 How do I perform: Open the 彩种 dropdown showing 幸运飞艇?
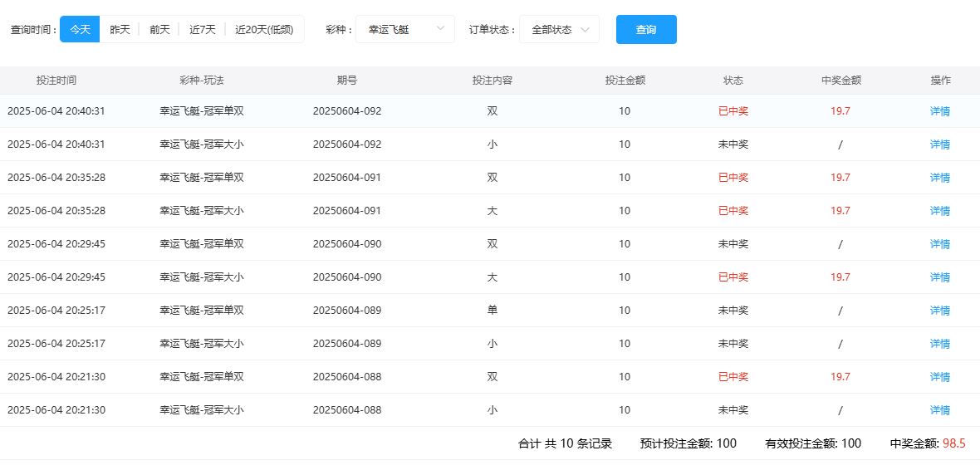tap(405, 29)
